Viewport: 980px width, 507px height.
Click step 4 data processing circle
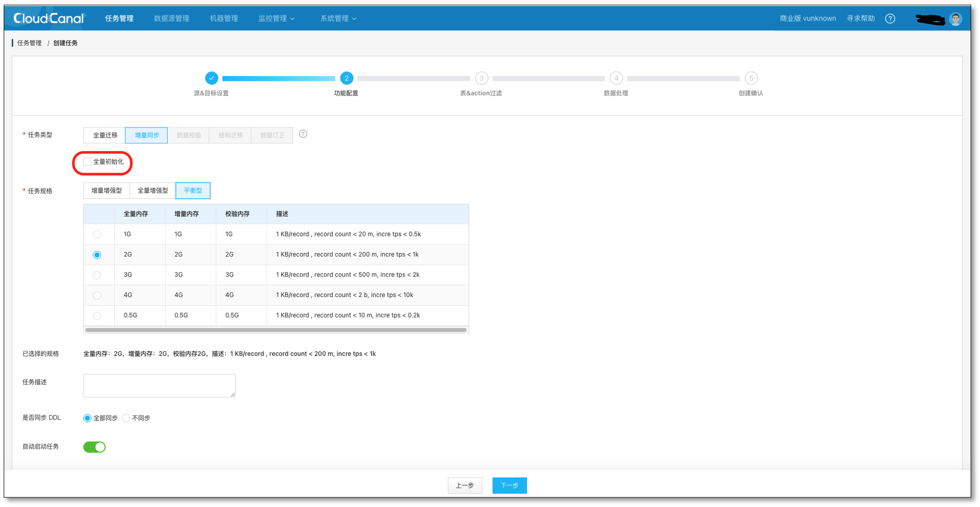click(616, 78)
